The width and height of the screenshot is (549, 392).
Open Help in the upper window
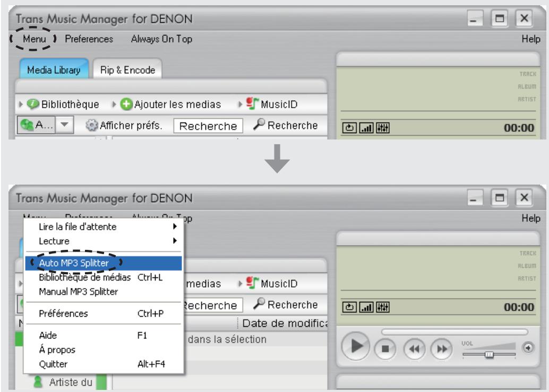click(x=531, y=39)
